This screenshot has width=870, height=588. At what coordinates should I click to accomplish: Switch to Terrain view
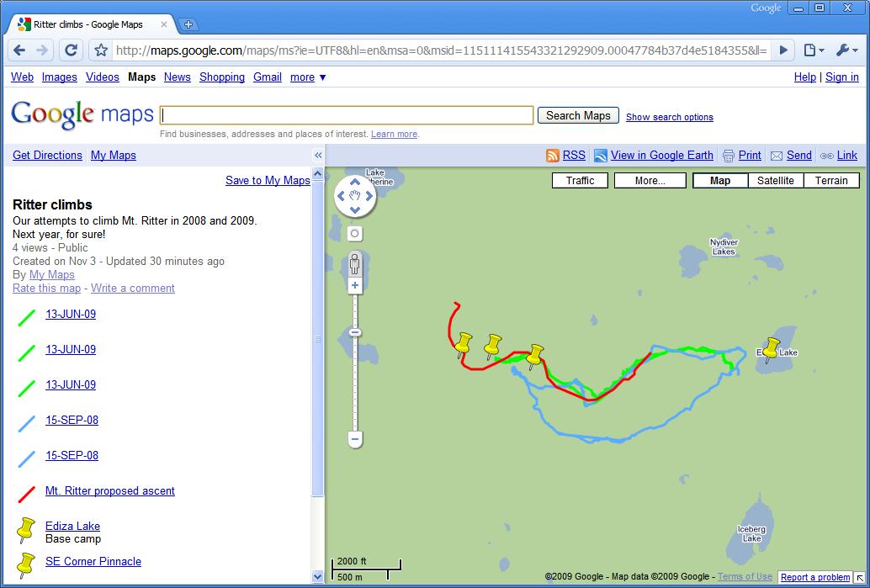pyautogui.click(x=831, y=180)
